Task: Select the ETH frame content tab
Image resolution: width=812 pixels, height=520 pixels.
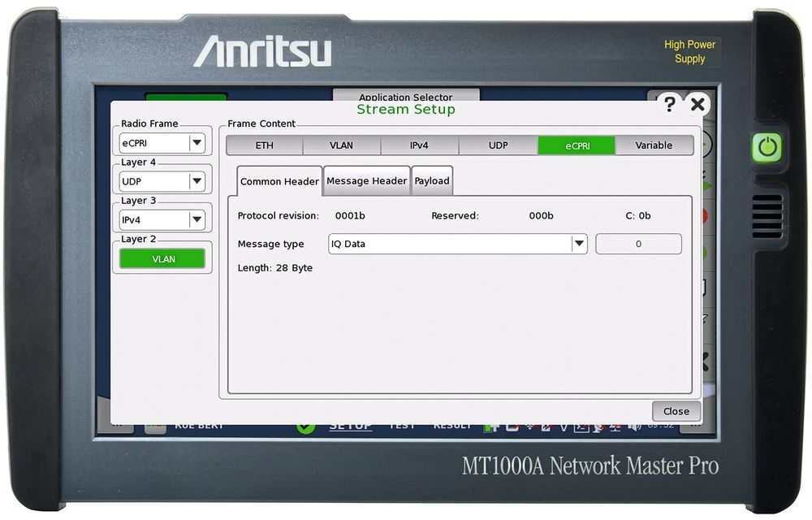Action: 265,145
